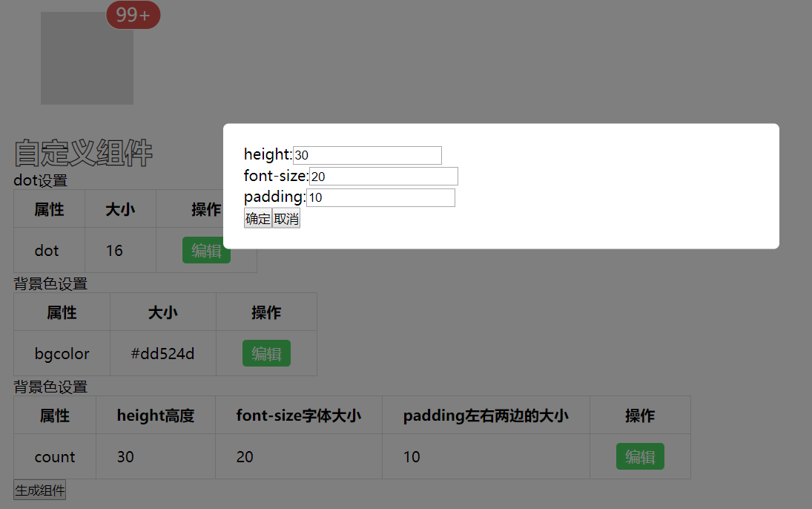The height and width of the screenshot is (509, 812).
Task: Click 编辑 button in dot row
Action: [206, 250]
